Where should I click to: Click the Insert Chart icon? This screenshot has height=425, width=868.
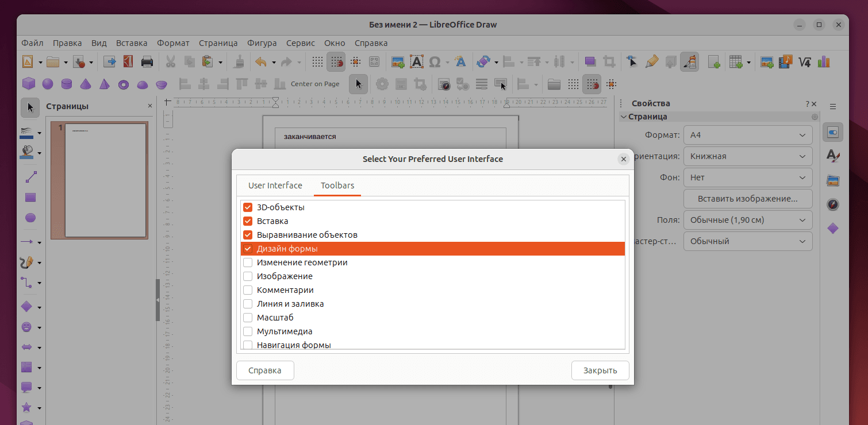coord(824,61)
